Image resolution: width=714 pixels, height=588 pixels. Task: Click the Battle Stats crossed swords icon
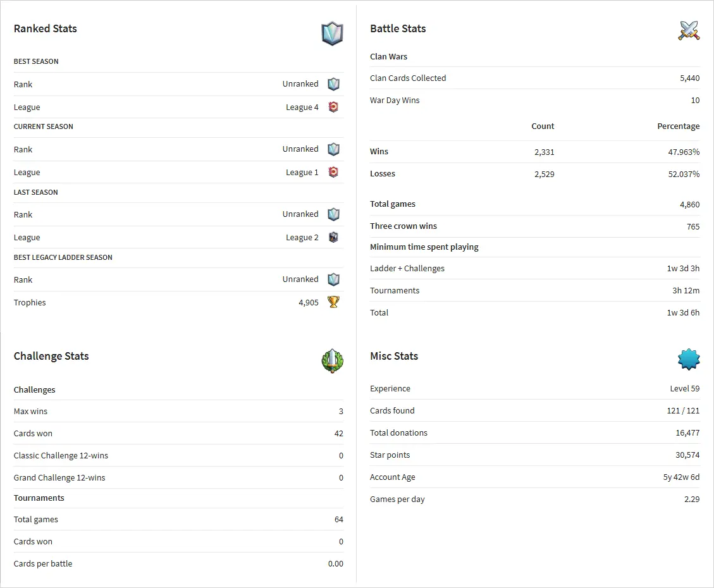click(x=689, y=30)
